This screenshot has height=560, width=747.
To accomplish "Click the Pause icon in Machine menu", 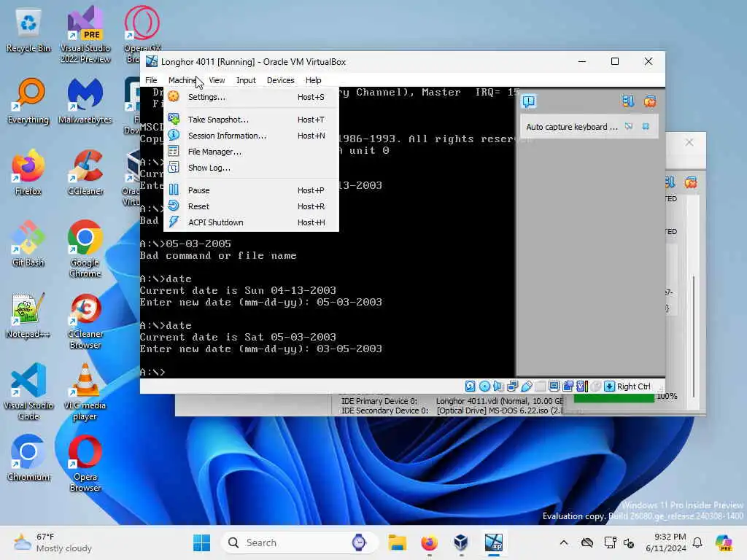I will (174, 190).
